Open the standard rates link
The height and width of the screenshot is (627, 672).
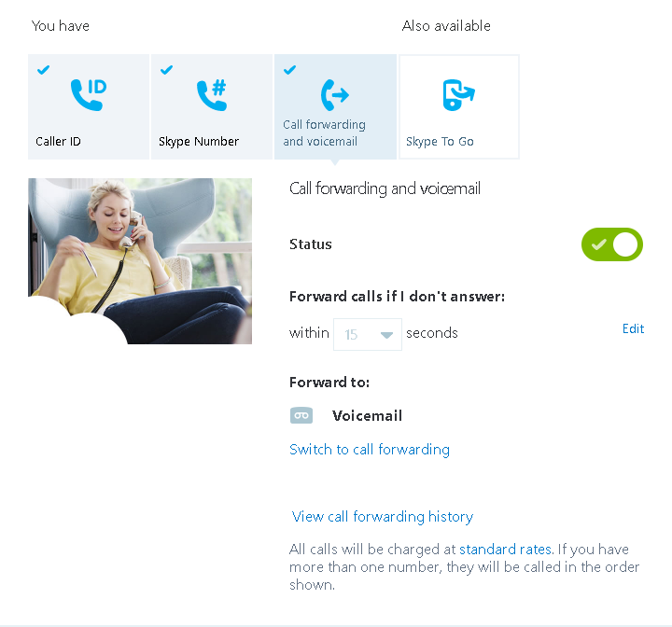(506, 549)
